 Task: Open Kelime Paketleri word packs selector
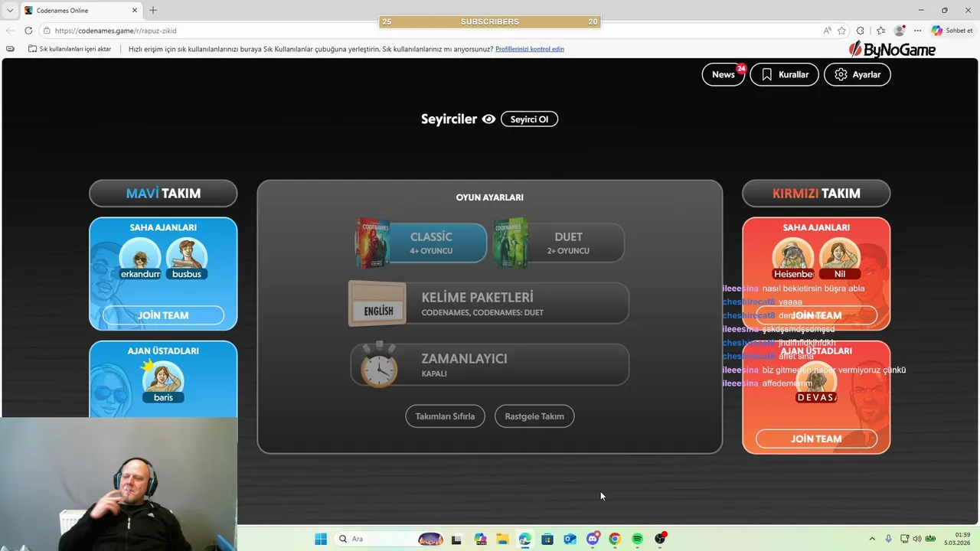coord(489,303)
